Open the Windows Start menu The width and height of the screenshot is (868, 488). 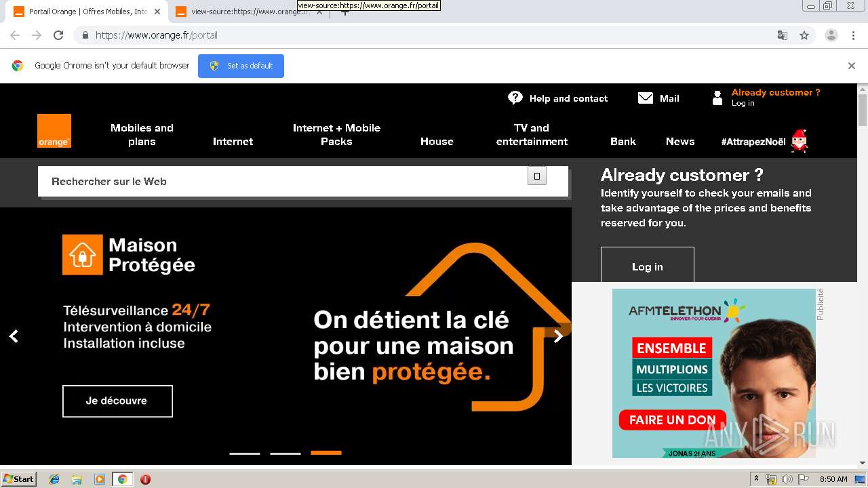19,479
